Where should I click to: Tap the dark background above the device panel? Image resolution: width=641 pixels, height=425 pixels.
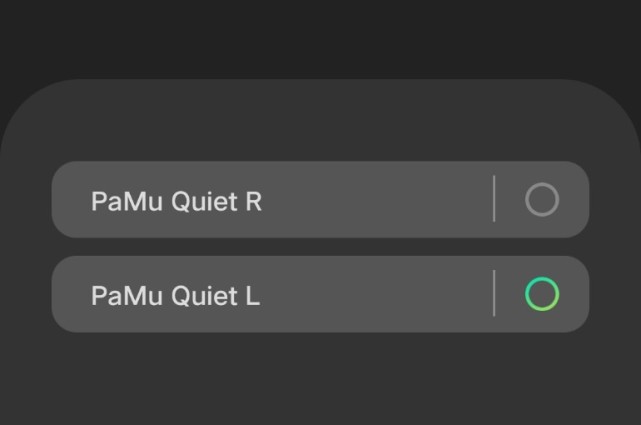tap(320, 35)
